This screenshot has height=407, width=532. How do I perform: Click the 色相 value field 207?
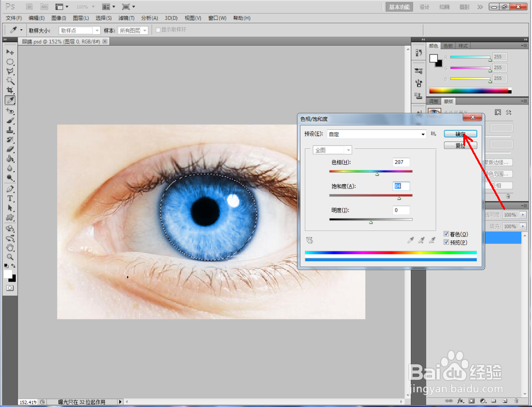(x=401, y=162)
